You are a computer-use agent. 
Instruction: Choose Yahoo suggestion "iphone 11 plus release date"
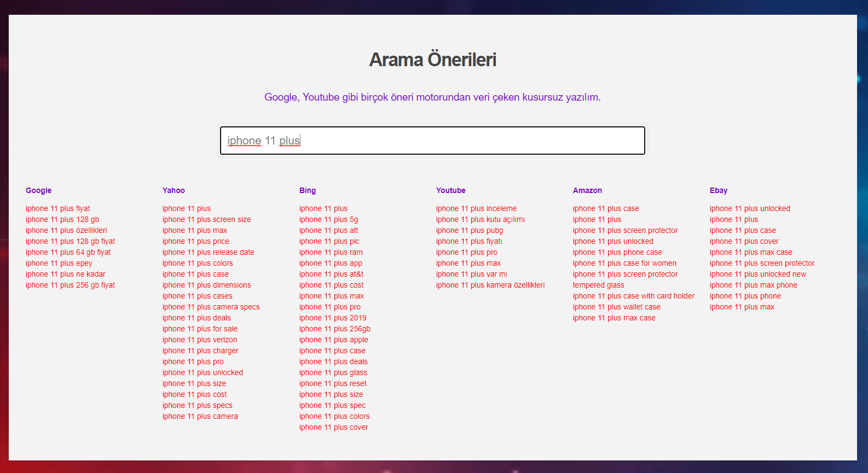coord(209,252)
